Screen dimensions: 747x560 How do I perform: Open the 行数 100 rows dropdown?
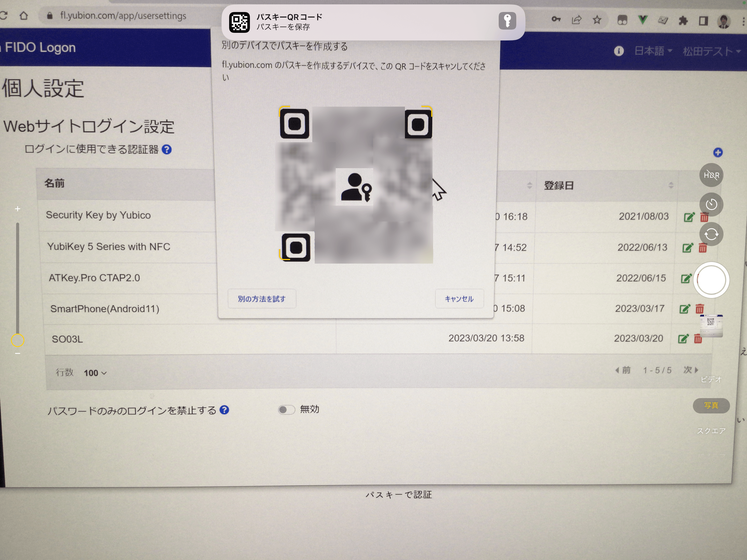(x=95, y=373)
